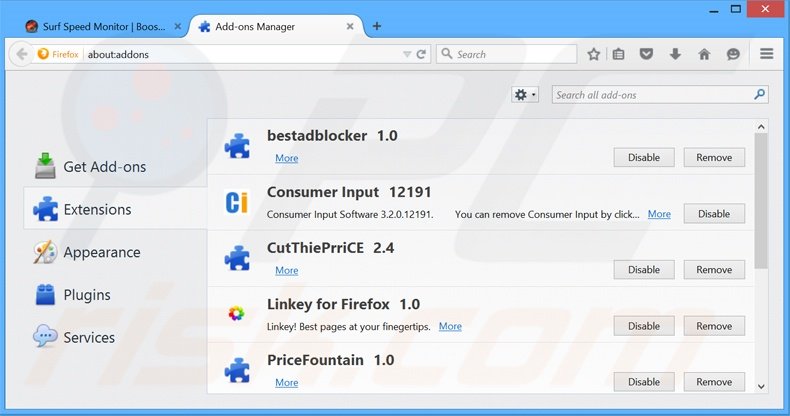Disable the bestadblocker extension
This screenshot has width=790, height=416.
click(x=643, y=157)
